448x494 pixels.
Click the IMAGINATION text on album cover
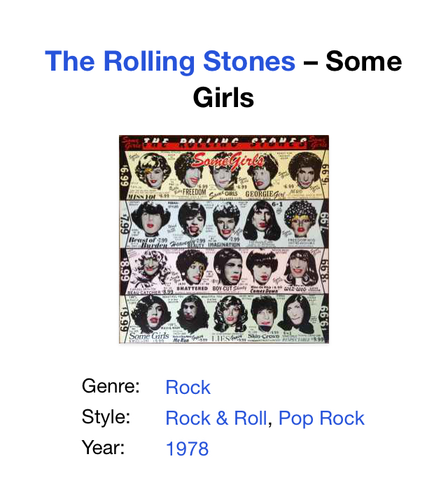click(224, 245)
